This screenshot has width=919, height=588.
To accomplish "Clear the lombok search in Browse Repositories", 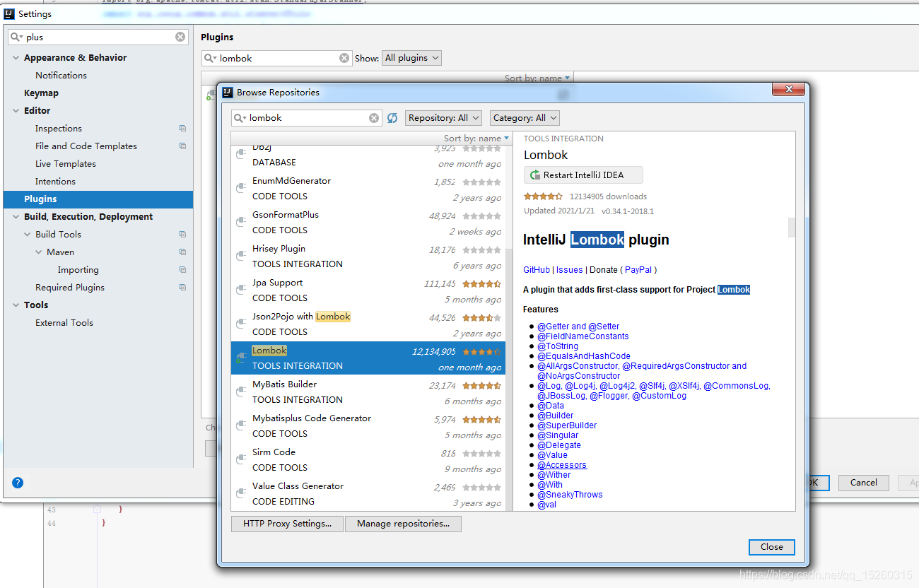I will coord(374,118).
